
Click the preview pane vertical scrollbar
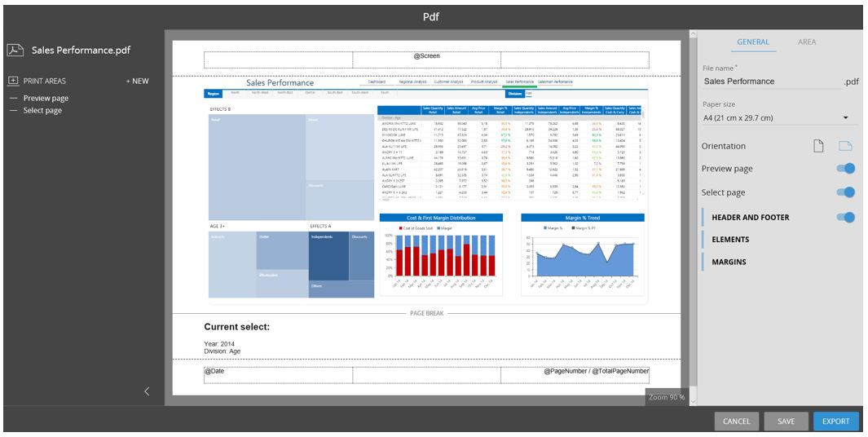[693, 217]
